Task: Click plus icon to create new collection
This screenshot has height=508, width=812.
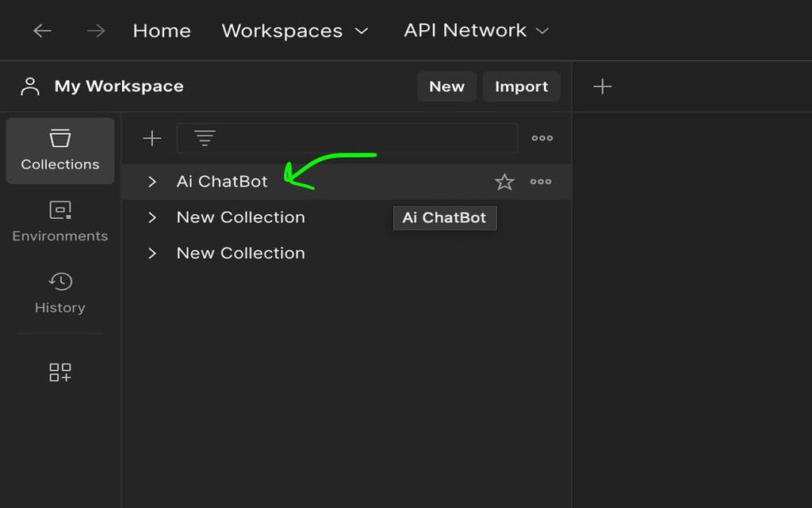Action: coord(151,138)
